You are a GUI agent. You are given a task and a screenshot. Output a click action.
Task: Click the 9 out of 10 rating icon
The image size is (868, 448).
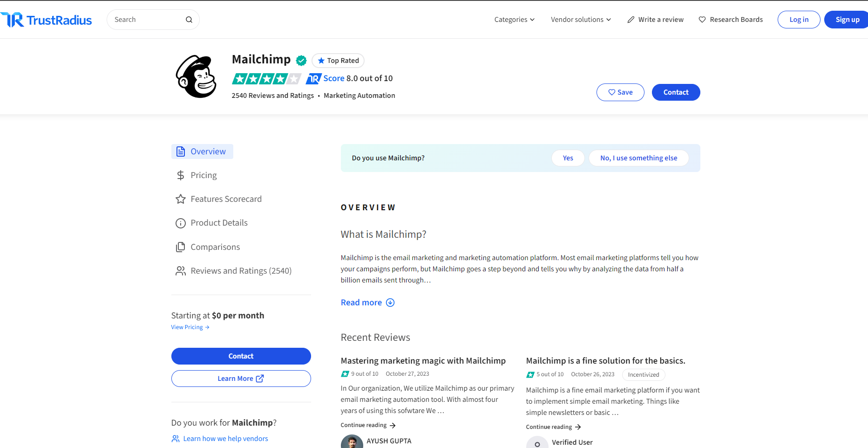tap(345, 374)
